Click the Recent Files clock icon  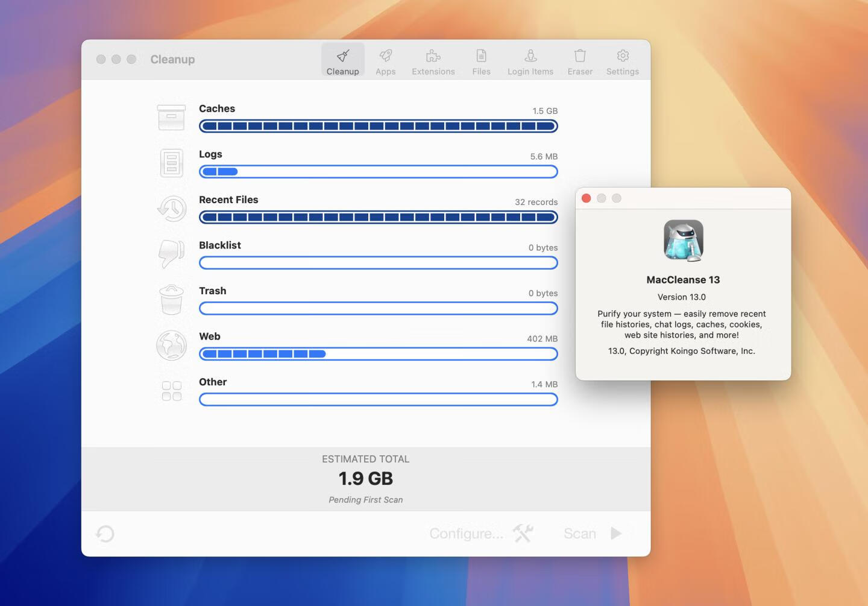(x=171, y=209)
